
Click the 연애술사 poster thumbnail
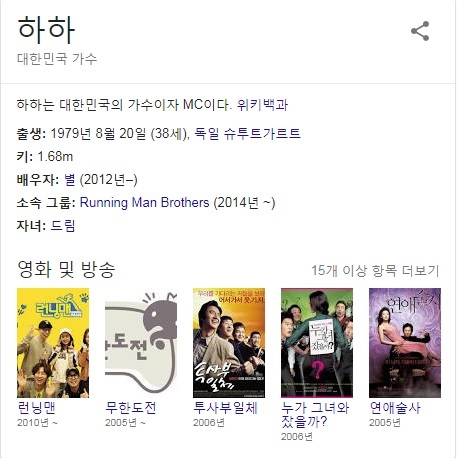click(405, 343)
